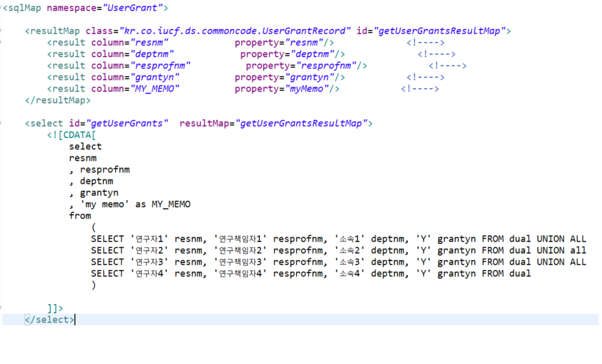Viewport: 602px width, 364px height.
Task: Select class value kr.co.iucf.ds.commoncode.UserGrantRecord
Action: pos(235,31)
